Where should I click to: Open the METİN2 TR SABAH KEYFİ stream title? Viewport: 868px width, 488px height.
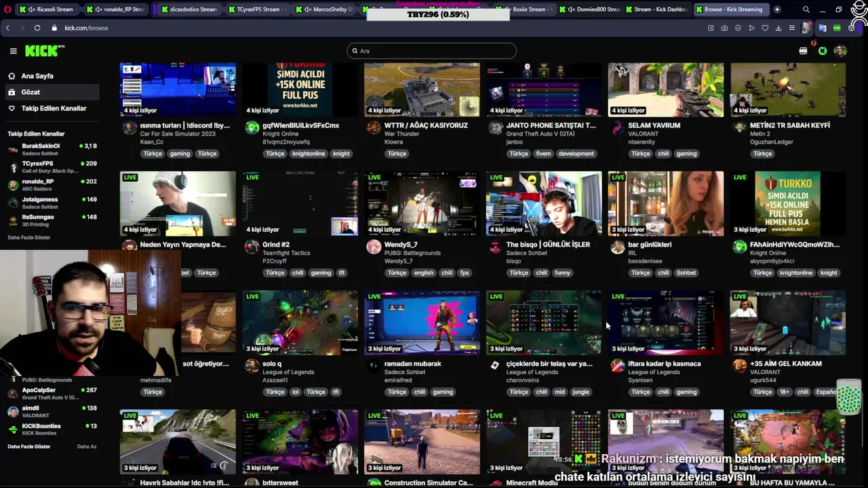point(790,125)
